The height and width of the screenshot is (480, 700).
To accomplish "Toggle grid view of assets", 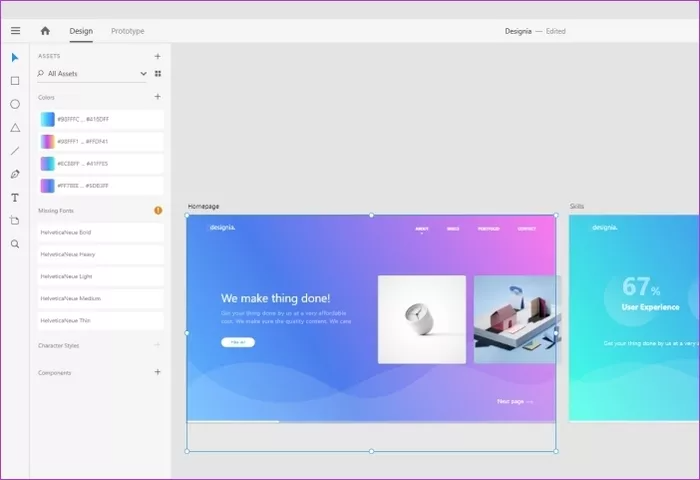I will 158,74.
